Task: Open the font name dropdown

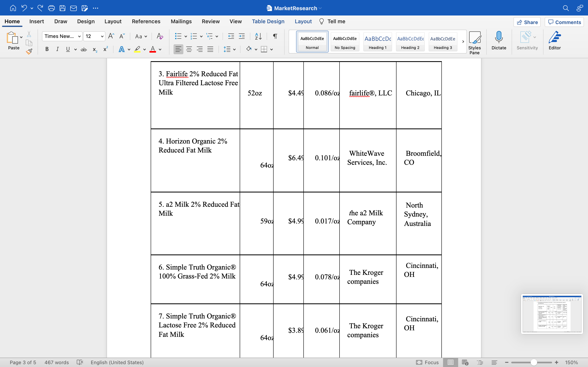Action: click(79, 36)
